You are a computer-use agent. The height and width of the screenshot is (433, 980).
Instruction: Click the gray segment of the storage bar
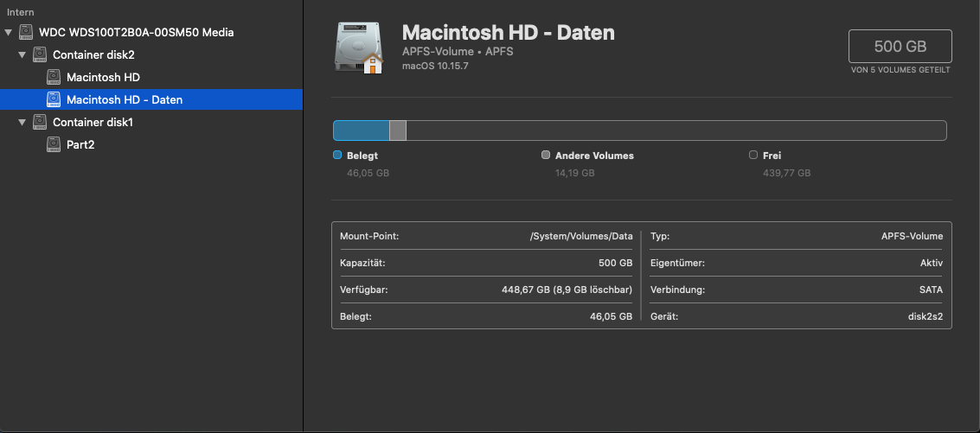coord(398,131)
